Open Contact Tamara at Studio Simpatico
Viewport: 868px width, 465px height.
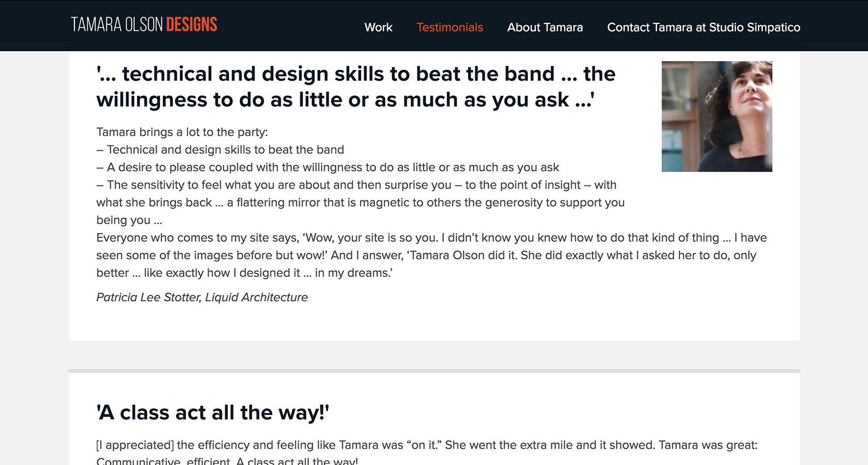click(704, 27)
